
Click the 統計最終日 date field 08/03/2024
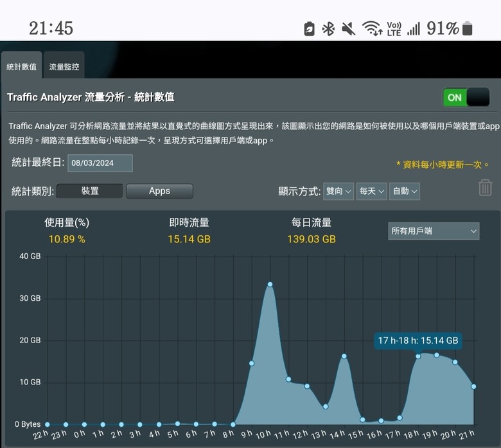click(100, 163)
